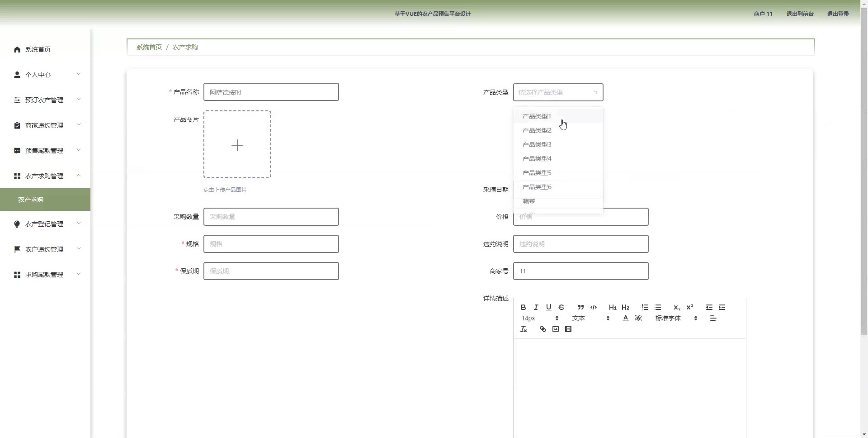Apply subscript formatting
868x438 pixels.
pyautogui.click(x=677, y=307)
